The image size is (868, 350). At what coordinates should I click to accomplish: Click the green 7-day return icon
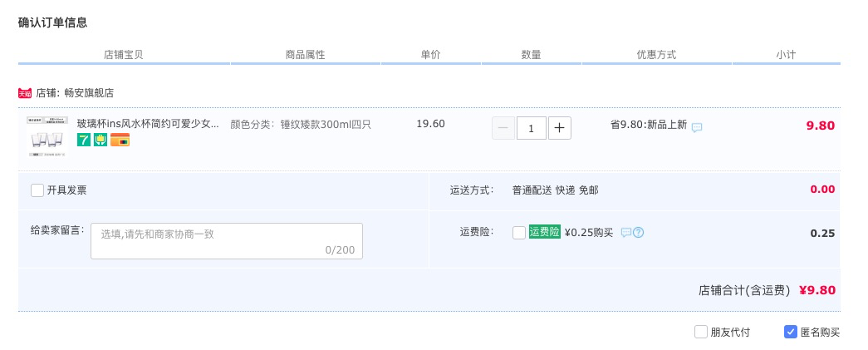coord(84,140)
